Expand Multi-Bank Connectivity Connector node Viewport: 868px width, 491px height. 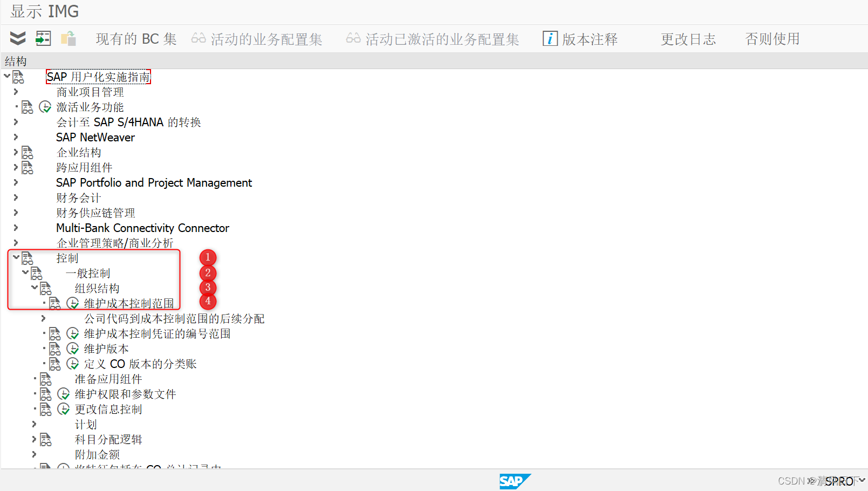tap(16, 228)
